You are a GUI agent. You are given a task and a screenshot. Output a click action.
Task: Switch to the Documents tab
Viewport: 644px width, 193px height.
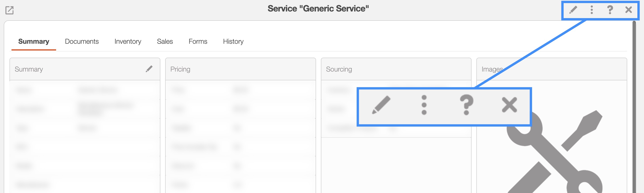pos(82,42)
